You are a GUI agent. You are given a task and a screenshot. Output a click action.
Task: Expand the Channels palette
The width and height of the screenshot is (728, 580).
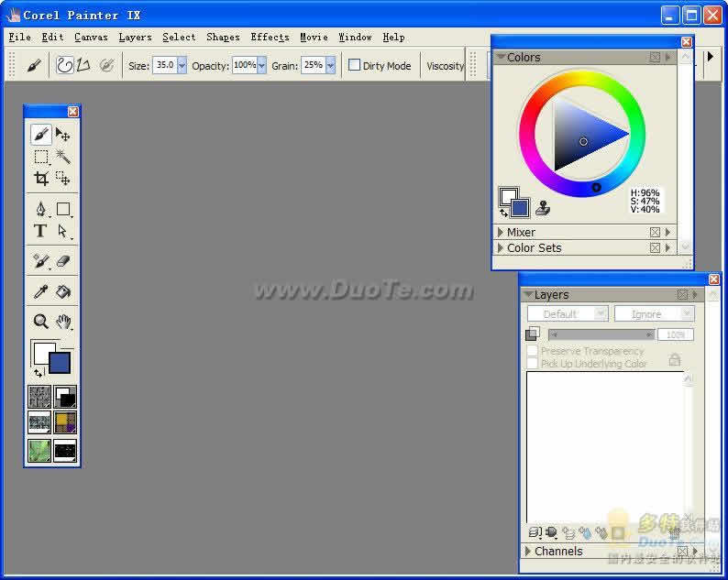pyautogui.click(x=527, y=552)
